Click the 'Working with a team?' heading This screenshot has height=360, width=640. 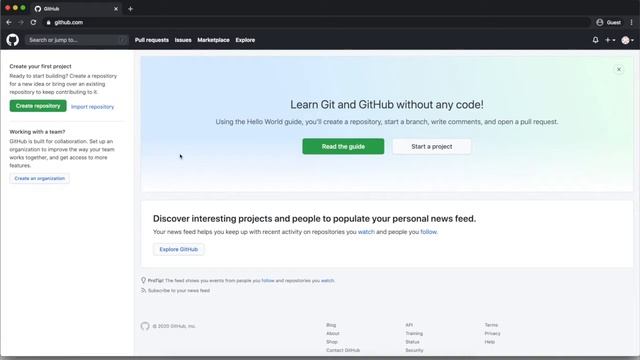click(x=37, y=132)
